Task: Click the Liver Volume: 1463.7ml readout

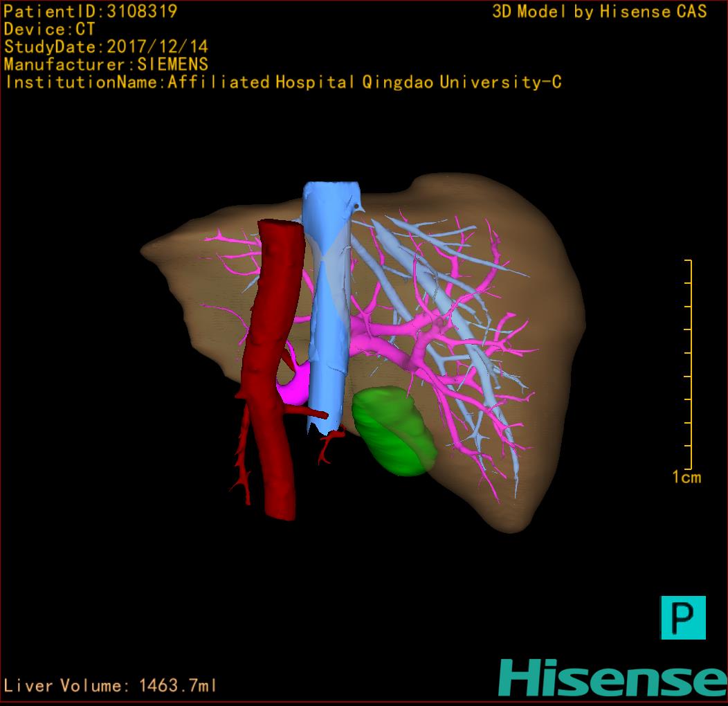Action: (109, 685)
